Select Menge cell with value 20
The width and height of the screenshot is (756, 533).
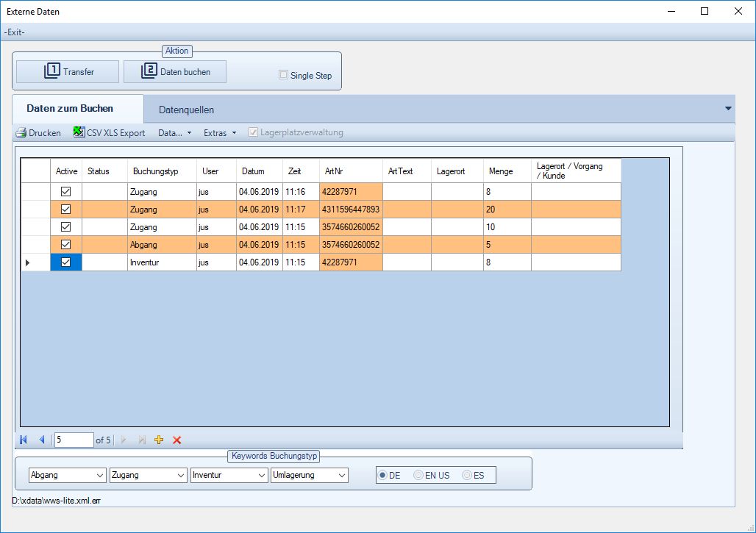(x=507, y=209)
